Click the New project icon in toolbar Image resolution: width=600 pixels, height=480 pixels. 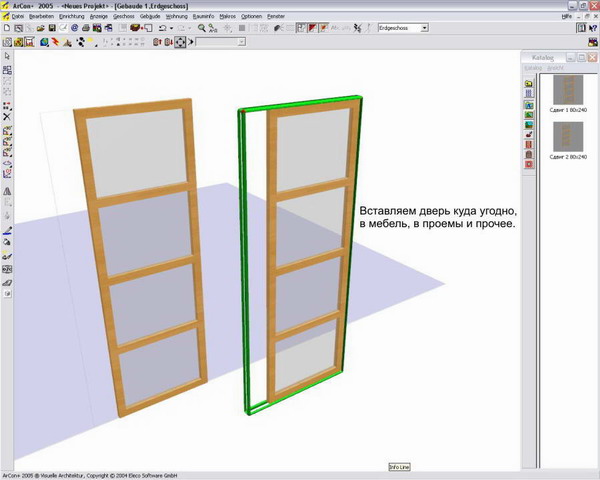click(6, 28)
